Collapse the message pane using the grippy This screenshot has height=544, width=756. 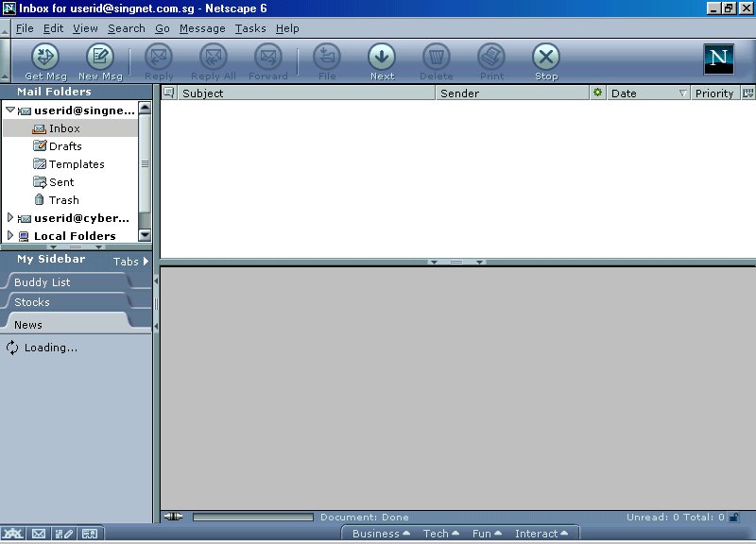click(x=457, y=263)
